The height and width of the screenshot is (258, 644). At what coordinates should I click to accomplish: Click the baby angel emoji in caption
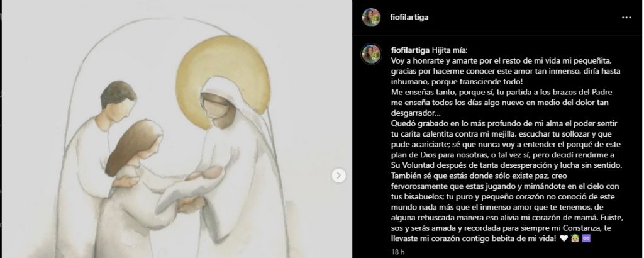click(575, 238)
